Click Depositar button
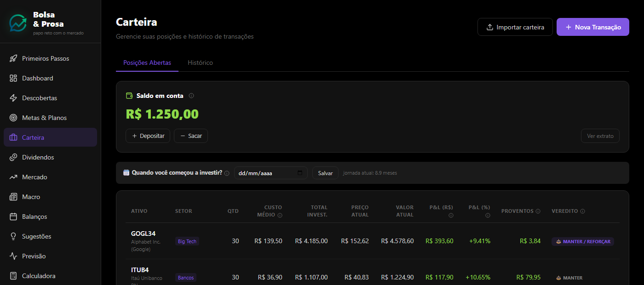This screenshot has height=285, width=644. [x=148, y=136]
